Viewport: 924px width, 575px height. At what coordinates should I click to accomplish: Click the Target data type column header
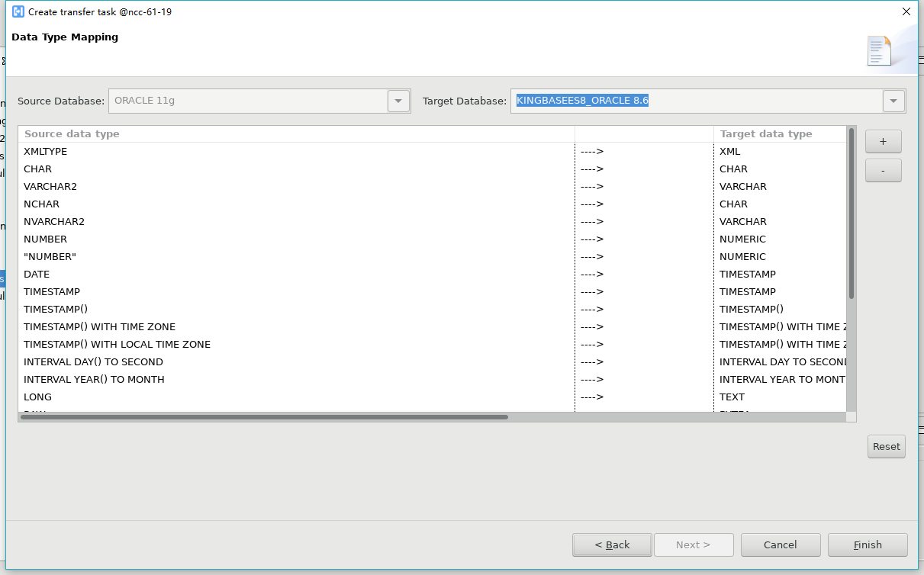[x=780, y=133]
